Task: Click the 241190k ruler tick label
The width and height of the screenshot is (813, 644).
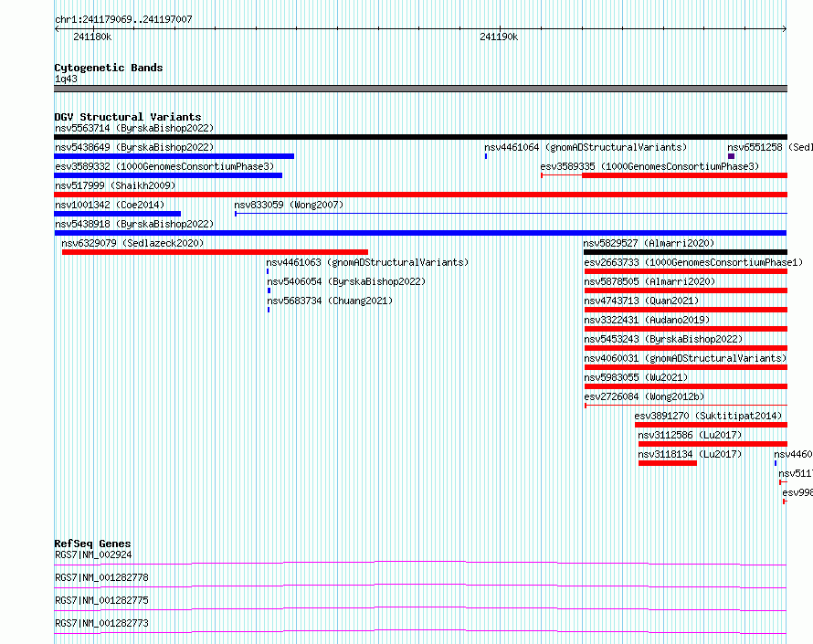Action: (x=499, y=37)
